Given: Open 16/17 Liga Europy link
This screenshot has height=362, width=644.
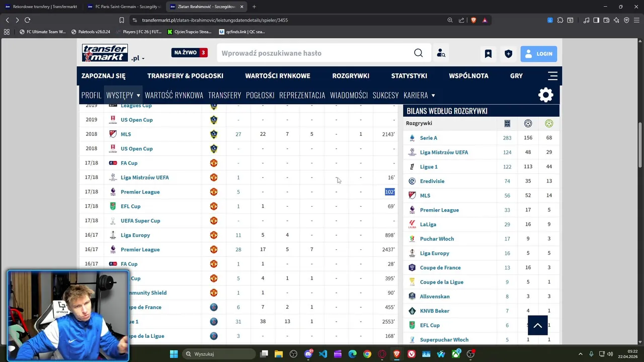Looking at the screenshot, I should (135, 235).
